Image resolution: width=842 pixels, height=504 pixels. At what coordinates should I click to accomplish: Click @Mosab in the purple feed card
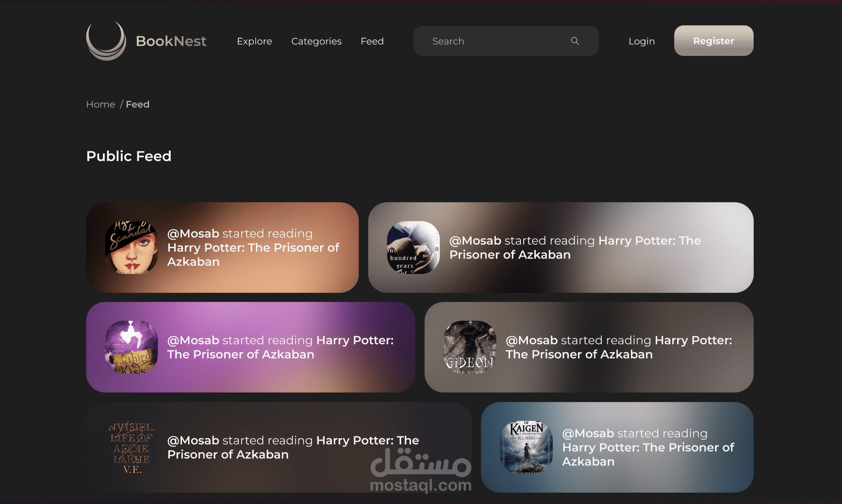click(x=193, y=340)
